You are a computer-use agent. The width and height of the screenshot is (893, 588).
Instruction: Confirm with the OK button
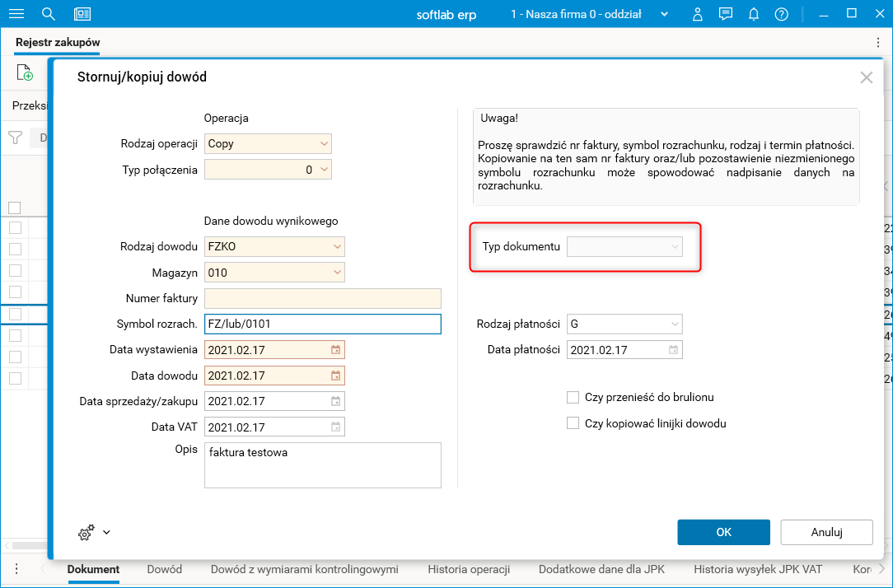(723, 532)
